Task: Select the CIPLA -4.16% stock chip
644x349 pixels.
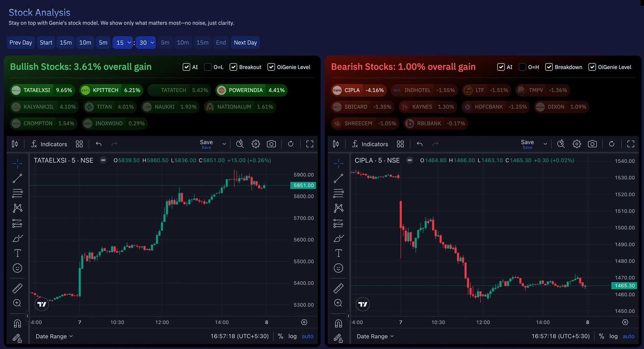Action: click(358, 90)
